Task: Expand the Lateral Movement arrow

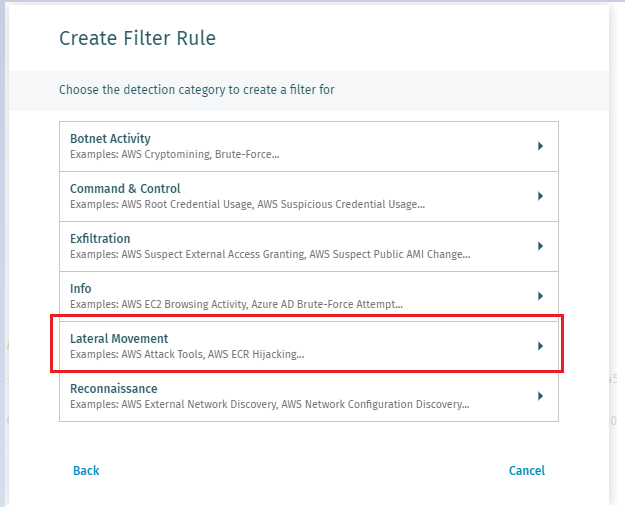Action: [x=540, y=346]
